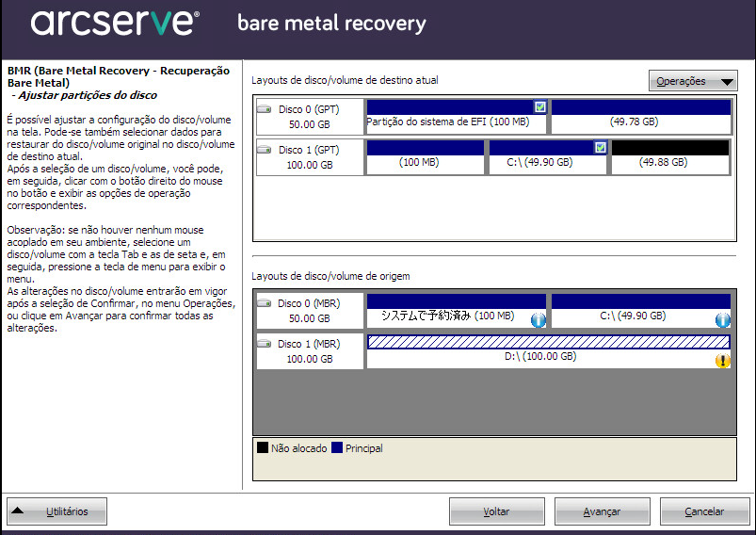
Task: Click the Avançar button
Action: (602, 511)
